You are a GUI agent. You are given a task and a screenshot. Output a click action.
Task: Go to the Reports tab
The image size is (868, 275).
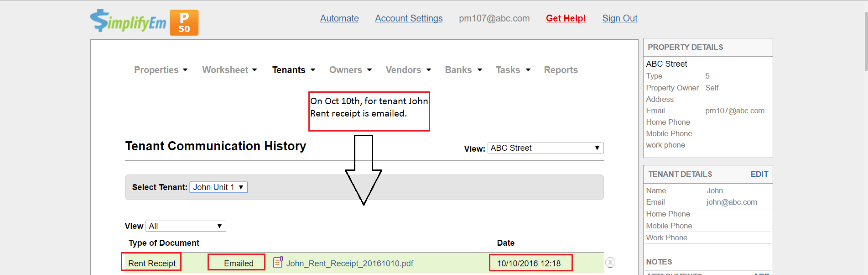pyautogui.click(x=561, y=70)
